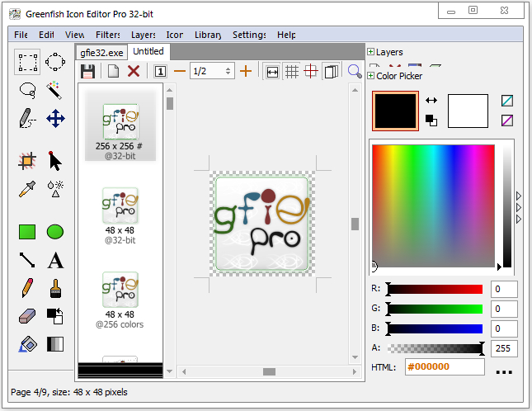The image size is (532, 411).
Task: Select the Move/Transform tool
Action: coord(55,119)
